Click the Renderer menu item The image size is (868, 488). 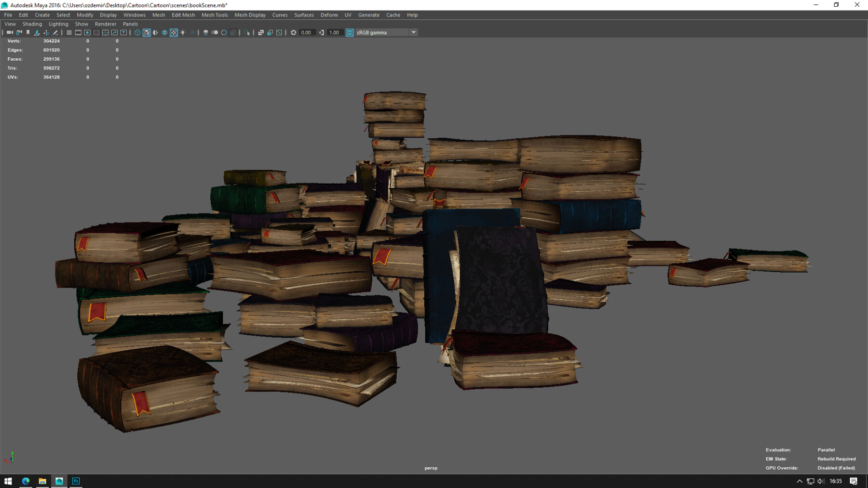tap(106, 24)
